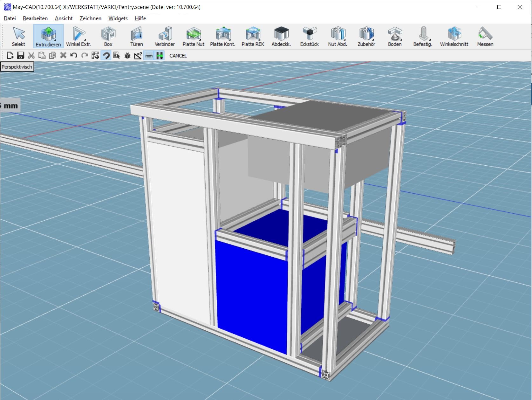Choose the Nut Abd. tool
532x400 pixels.
point(338,37)
